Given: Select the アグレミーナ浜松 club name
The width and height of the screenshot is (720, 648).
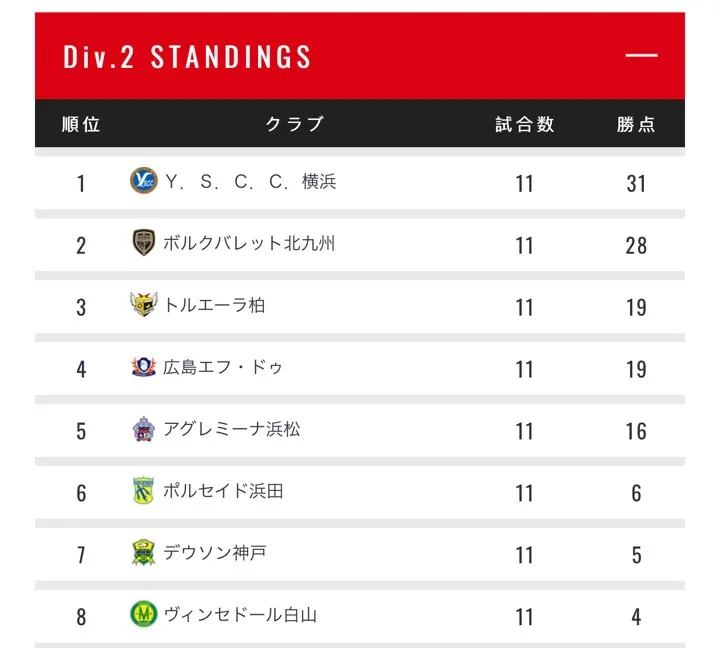Looking at the screenshot, I should pyautogui.click(x=232, y=430).
